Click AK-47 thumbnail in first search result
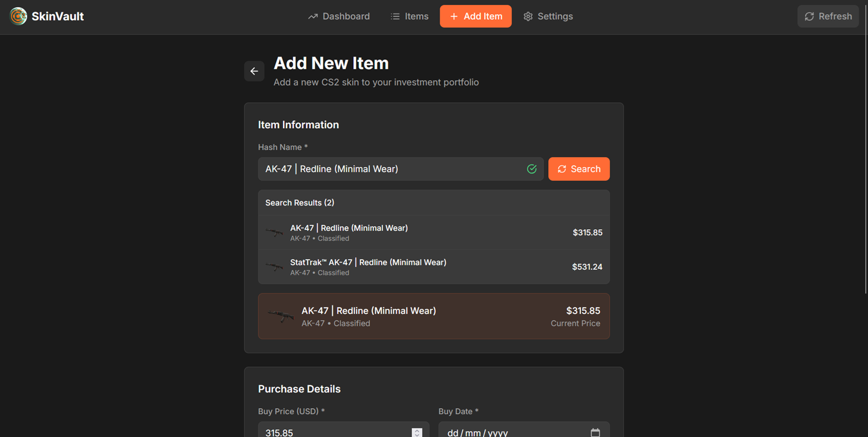Image resolution: width=868 pixels, height=437 pixels. click(275, 232)
